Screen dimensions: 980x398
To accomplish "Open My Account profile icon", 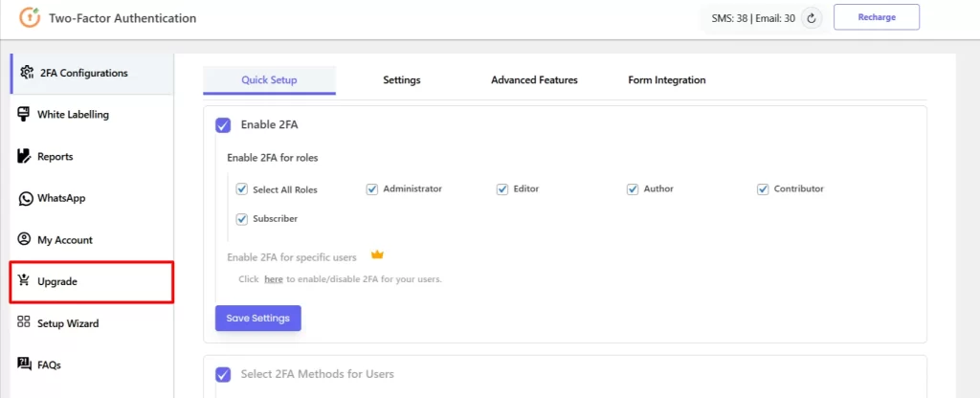I will (x=24, y=239).
